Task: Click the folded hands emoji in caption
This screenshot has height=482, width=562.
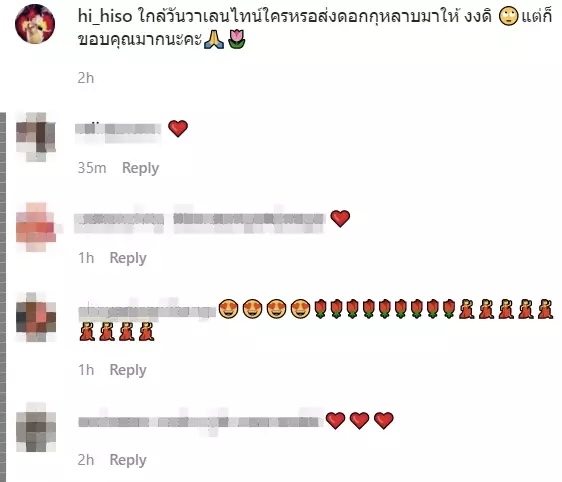Action: 214,40
